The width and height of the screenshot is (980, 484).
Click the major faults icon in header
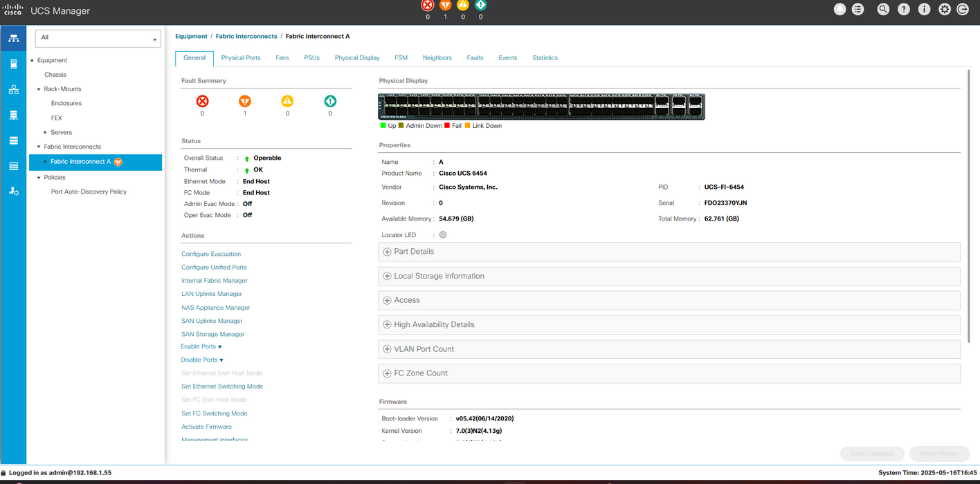click(446, 6)
